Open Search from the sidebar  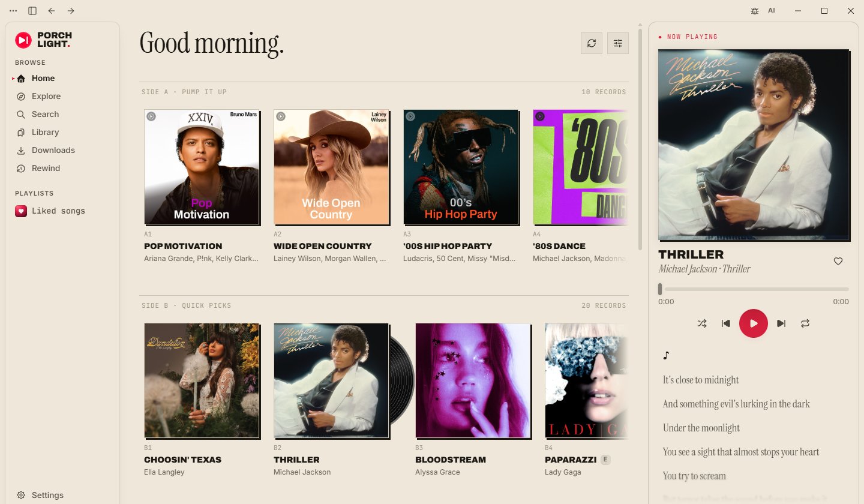point(62,114)
